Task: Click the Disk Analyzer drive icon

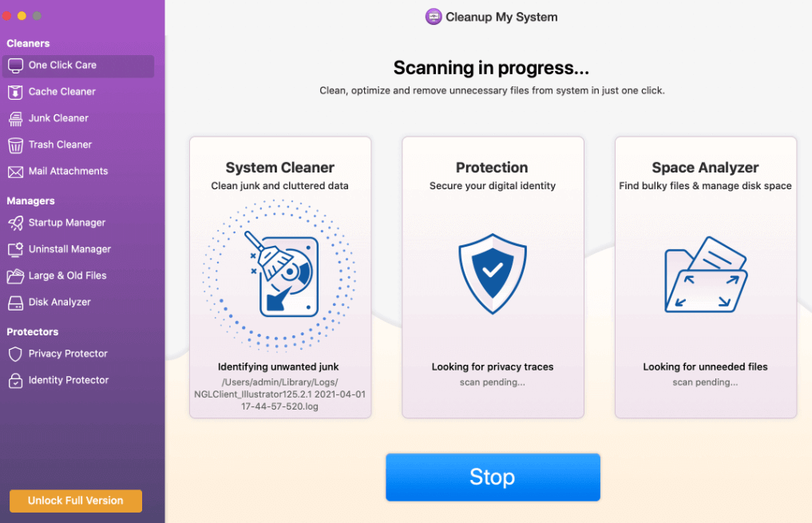Action: tap(15, 303)
